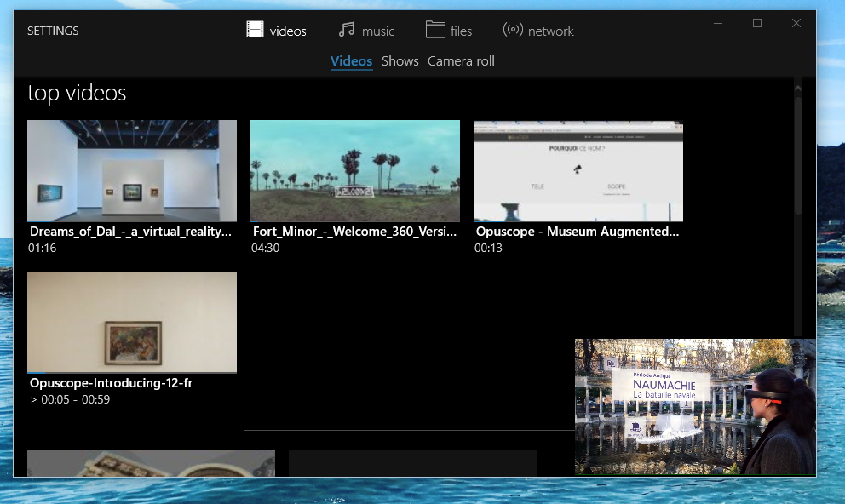
Task: Click the Opuscope-Introducing-12-fr title text
Action: [112, 383]
